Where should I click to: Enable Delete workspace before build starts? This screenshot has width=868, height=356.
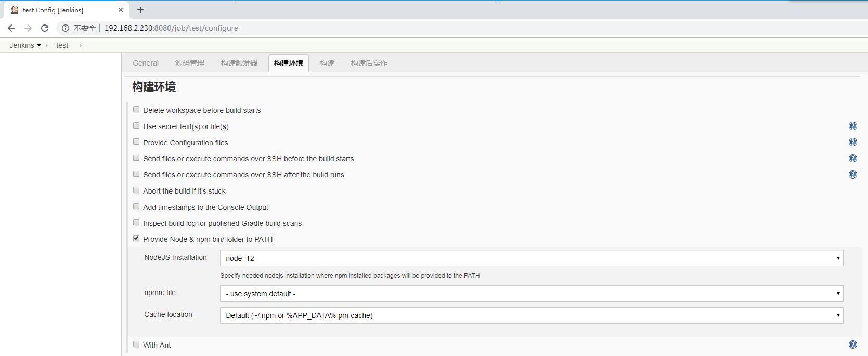136,110
